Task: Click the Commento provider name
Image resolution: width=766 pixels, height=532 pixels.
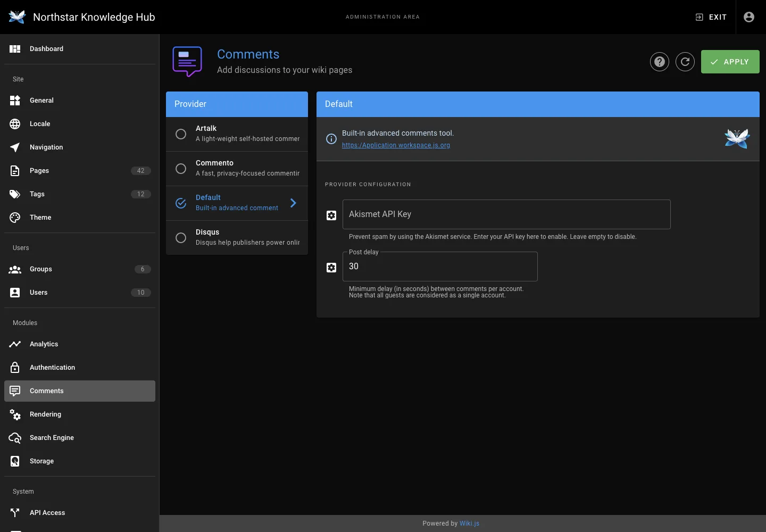Action: pyautogui.click(x=214, y=163)
